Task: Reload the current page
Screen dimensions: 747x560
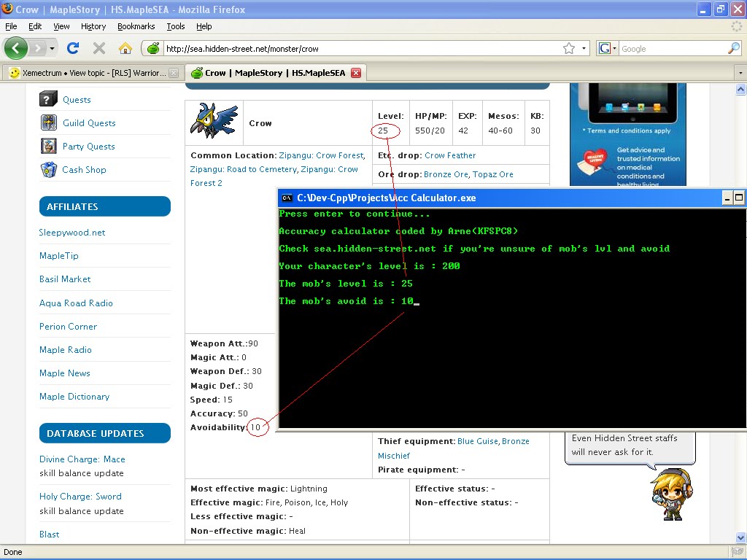Action: pos(73,48)
